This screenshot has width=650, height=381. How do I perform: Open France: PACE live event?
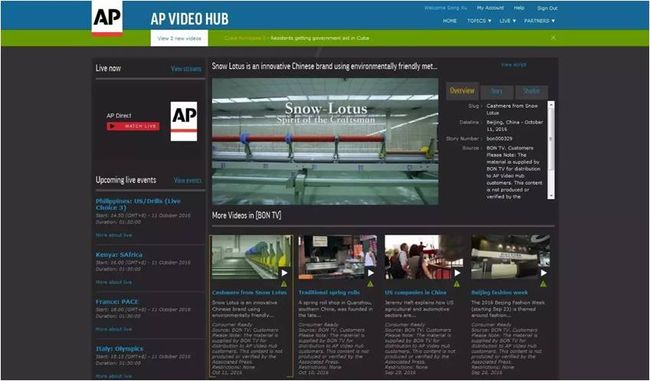click(117, 302)
